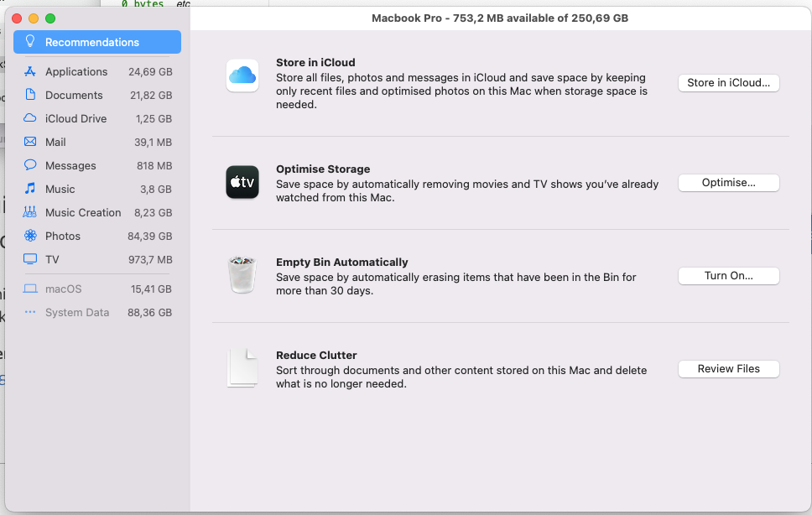This screenshot has width=812, height=515.
Task: Click the 21,82 GB Documents size
Action: tap(151, 96)
